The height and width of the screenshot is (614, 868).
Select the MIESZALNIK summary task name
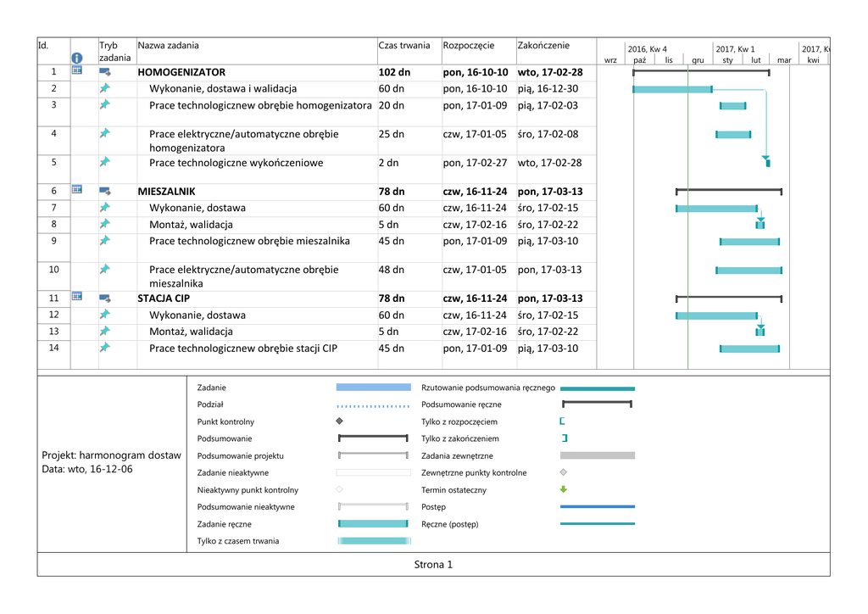pyautogui.click(x=166, y=192)
